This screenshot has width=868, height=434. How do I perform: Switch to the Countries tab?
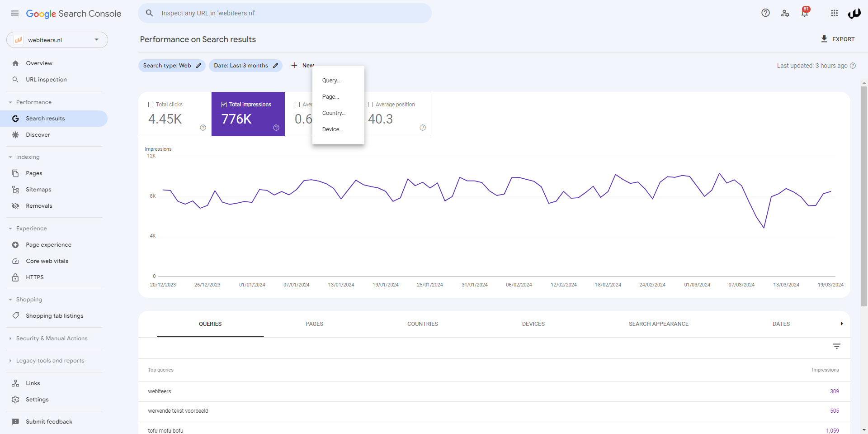(x=423, y=324)
